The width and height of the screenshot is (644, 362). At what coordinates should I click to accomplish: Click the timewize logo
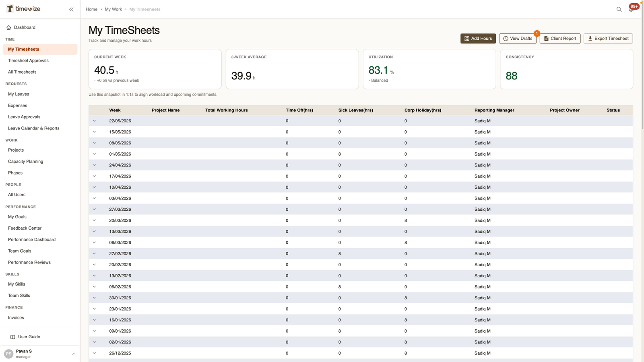(x=23, y=8)
